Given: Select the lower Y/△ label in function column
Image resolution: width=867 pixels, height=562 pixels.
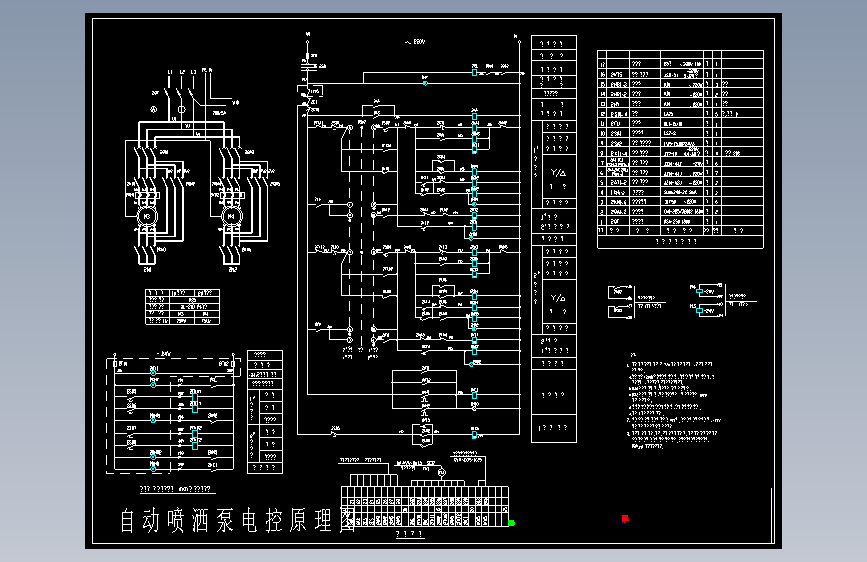Looking at the screenshot, I should [x=558, y=298].
